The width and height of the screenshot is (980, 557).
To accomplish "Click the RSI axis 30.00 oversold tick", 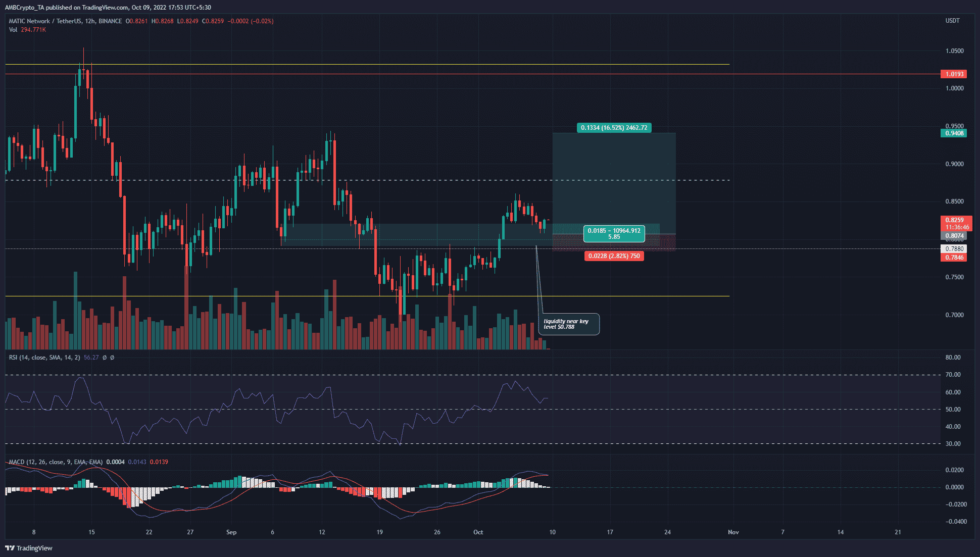I will [953, 444].
